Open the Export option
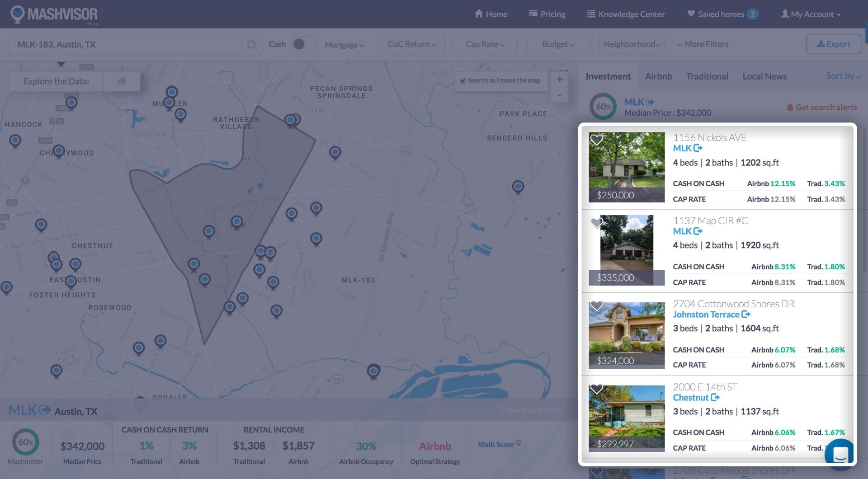The image size is (868, 479). click(833, 44)
